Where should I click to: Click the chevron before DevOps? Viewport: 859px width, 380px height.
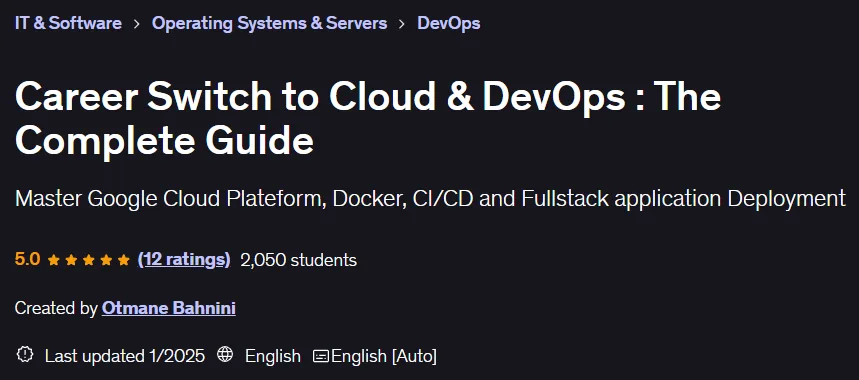click(x=402, y=24)
